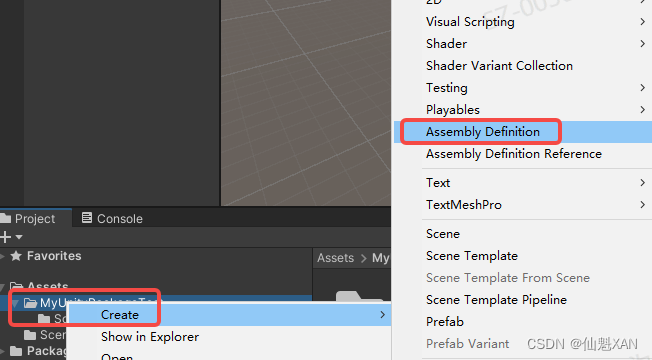Open the Shader submenu
Image resolution: width=652 pixels, height=360 pixels.
click(x=523, y=44)
